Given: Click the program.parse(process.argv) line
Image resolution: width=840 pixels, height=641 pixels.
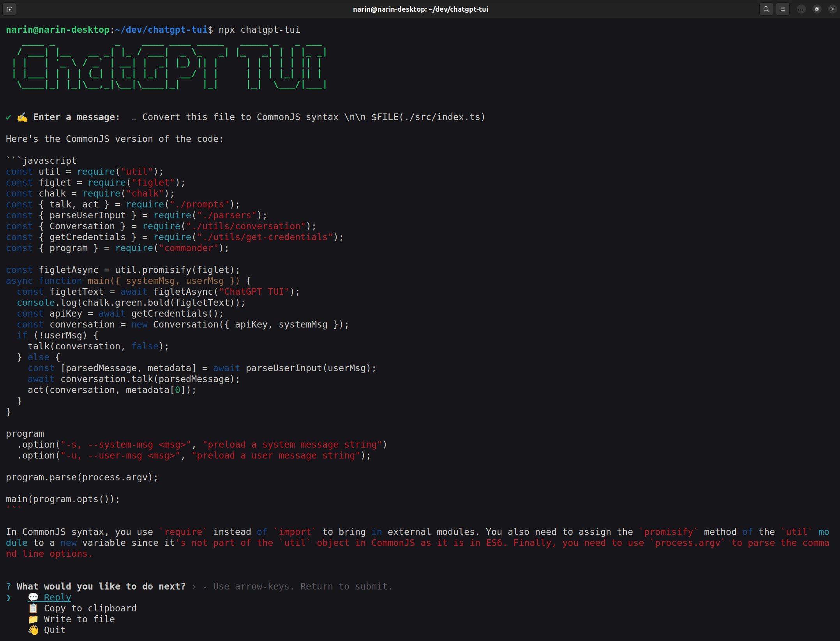Looking at the screenshot, I should click(x=82, y=477).
